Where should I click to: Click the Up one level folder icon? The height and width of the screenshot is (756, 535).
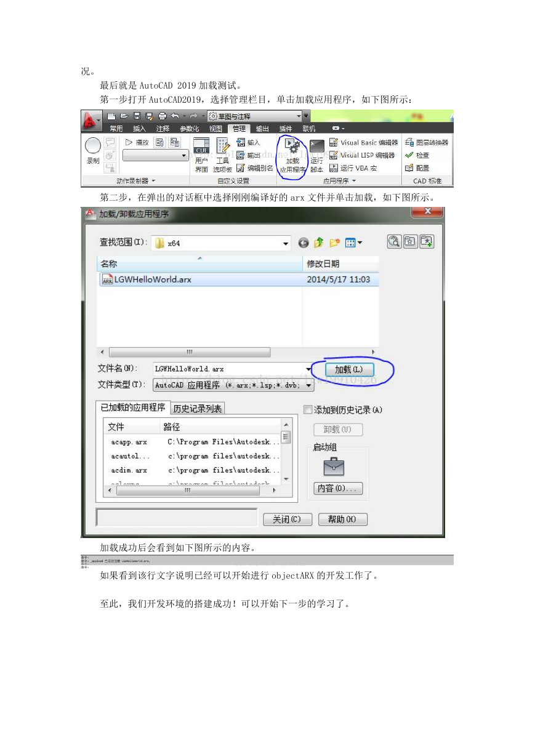pyautogui.click(x=319, y=243)
